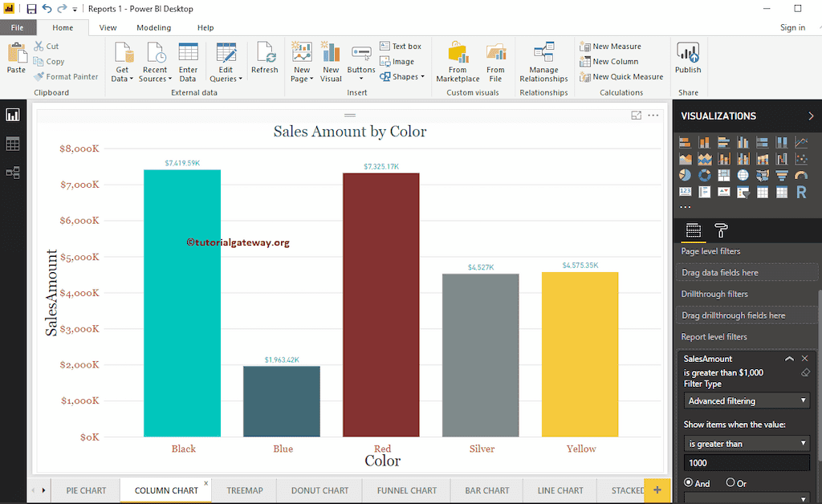The height and width of the screenshot is (504, 822).
Task: Click New Quick Measure
Action: tap(622, 76)
